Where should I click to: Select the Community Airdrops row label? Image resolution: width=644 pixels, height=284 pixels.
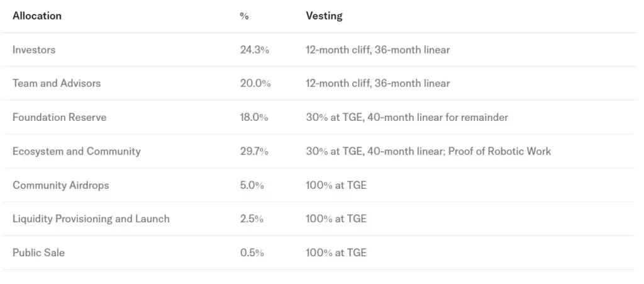pyautogui.click(x=62, y=185)
